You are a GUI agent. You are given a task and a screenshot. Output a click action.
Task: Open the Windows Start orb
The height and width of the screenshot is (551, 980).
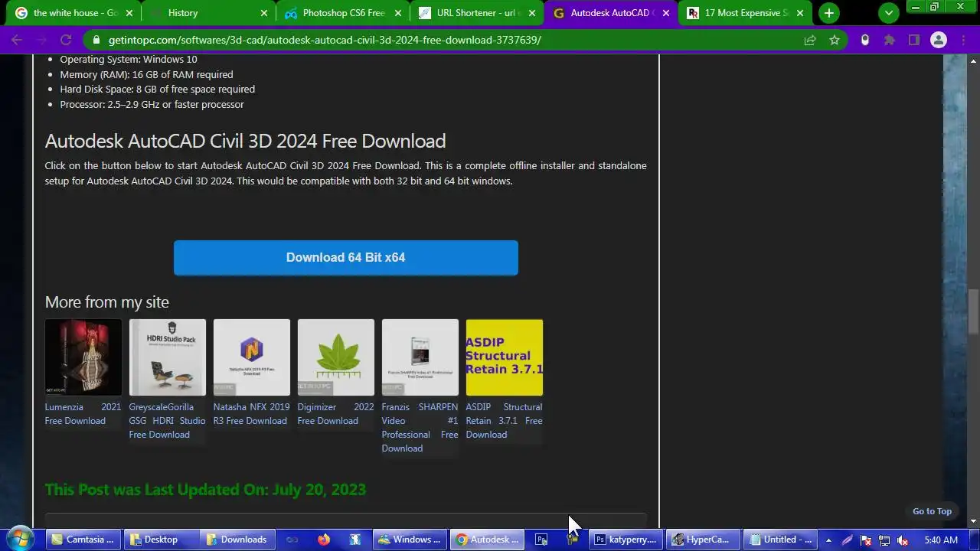tap(20, 539)
